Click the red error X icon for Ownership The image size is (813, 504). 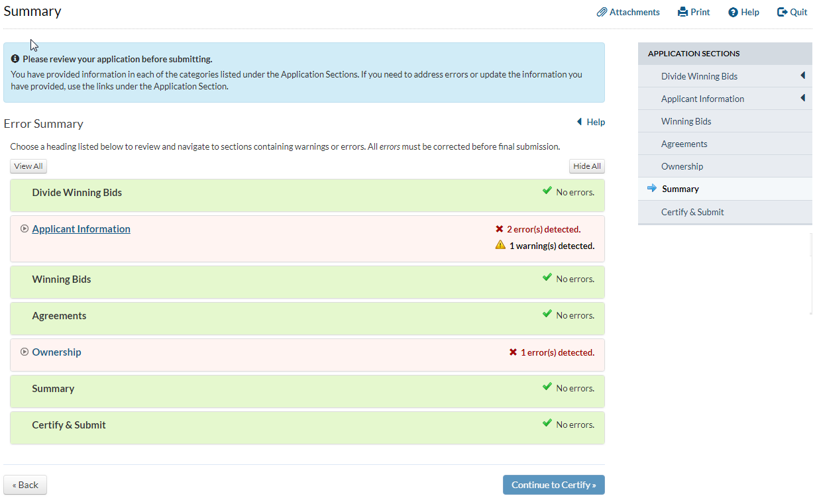(513, 352)
